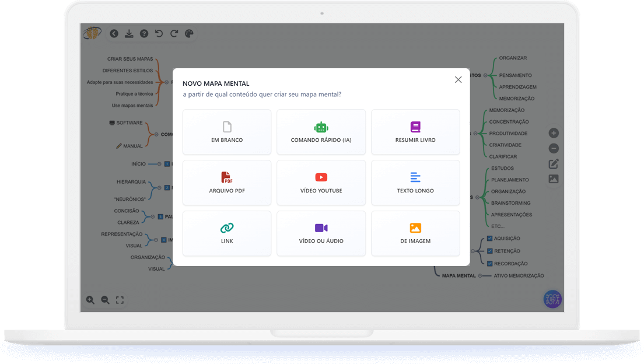The height and width of the screenshot is (364, 644).
Task: Choose ARQUIVO PDF as map source
Action: pos(226,183)
